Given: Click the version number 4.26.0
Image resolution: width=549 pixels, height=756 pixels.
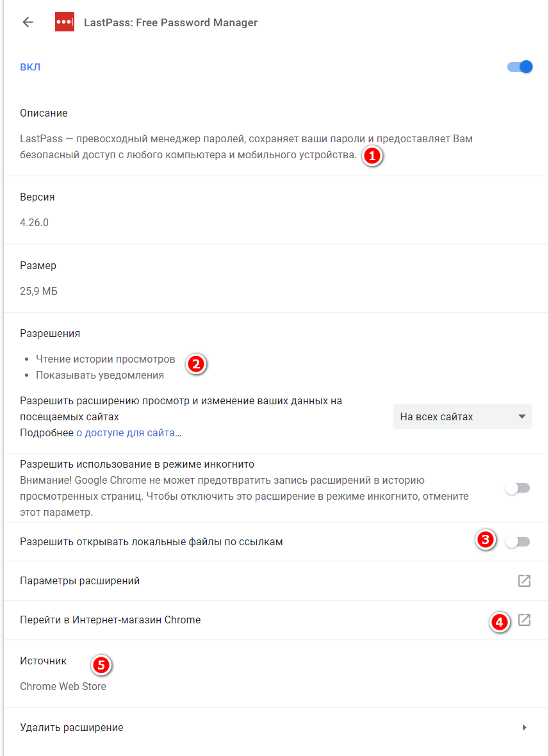Looking at the screenshot, I should (x=34, y=222).
